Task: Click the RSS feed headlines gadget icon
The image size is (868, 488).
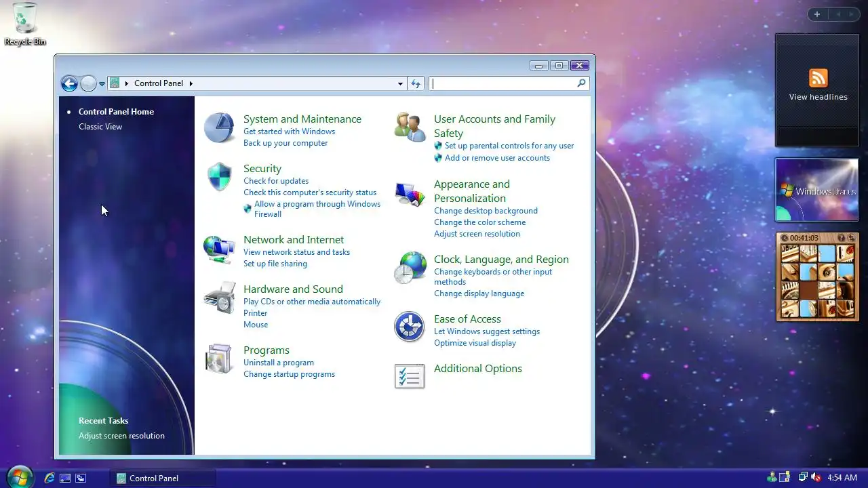Action: point(818,78)
